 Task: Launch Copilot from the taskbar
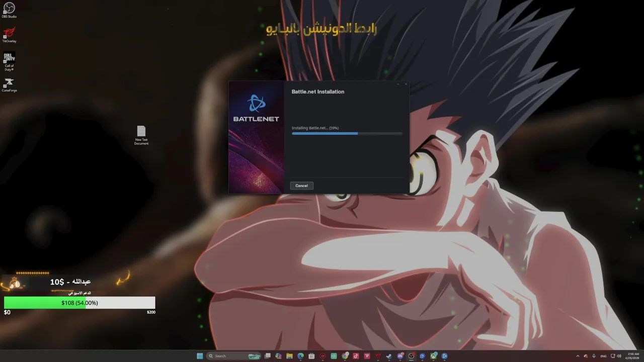pos(279,356)
